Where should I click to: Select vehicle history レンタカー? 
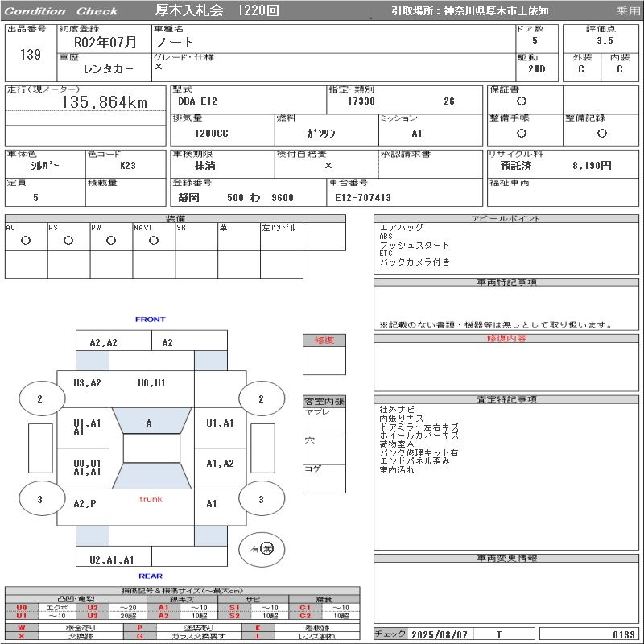pos(108,68)
